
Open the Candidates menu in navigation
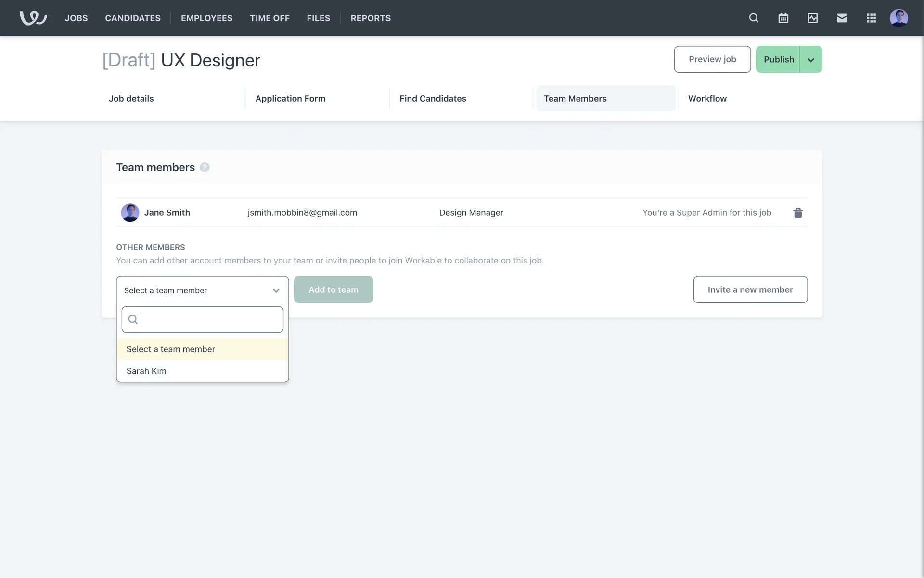pyautogui.click(x=133, y=18)
